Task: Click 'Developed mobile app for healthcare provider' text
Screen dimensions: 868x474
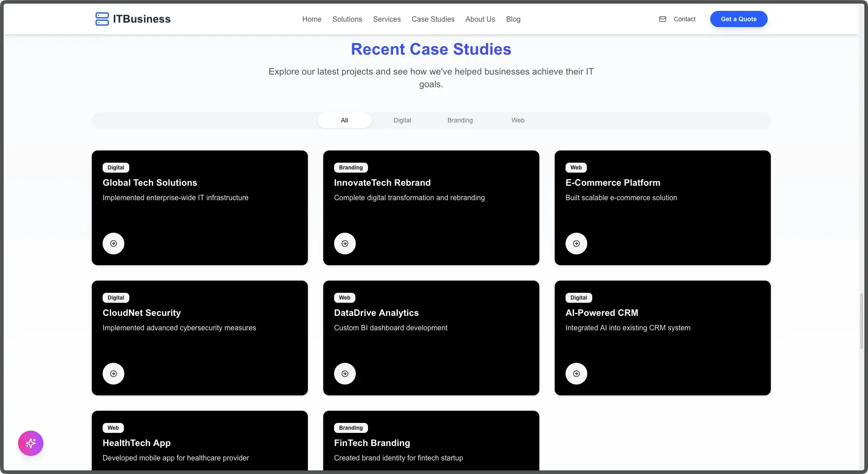Action: point(176,458)
